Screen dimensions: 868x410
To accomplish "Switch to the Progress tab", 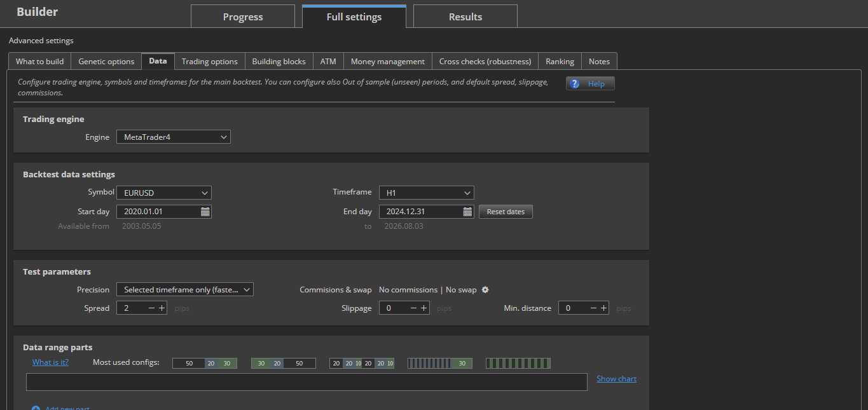I will pos(243,17).
